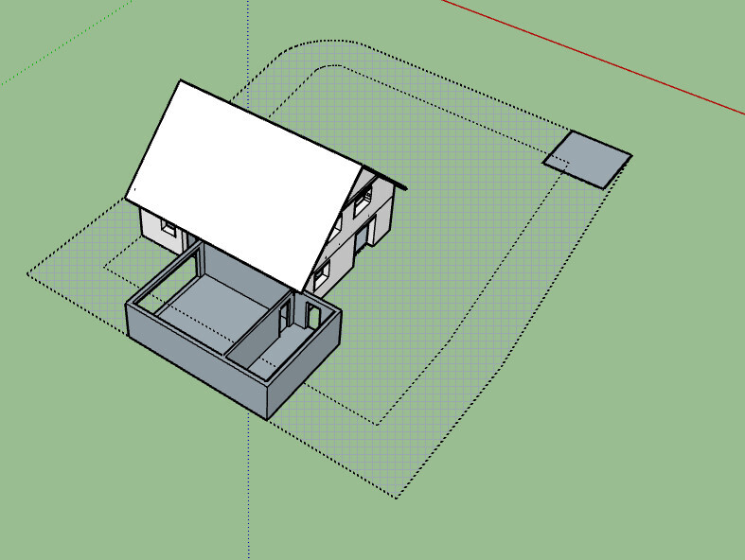
Task: Click the small gray square near the red axis
Action: [x=587, y=158]
